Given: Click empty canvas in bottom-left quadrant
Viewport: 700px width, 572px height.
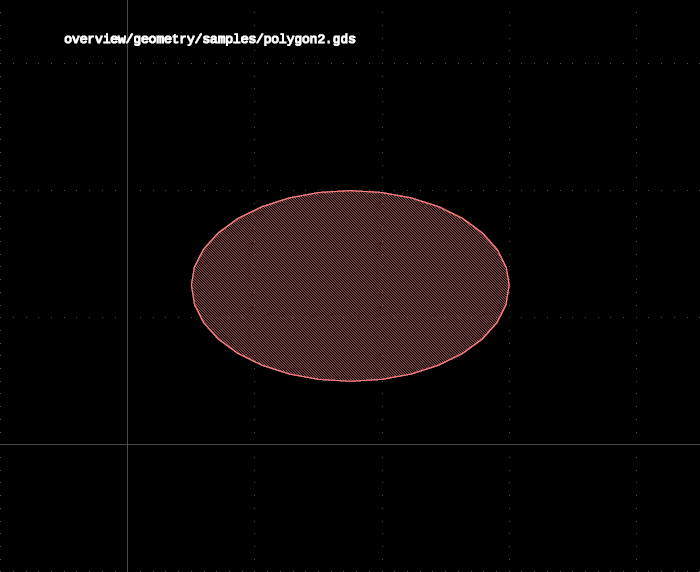Looking at the screenshot, I should [x=62, y=509].
